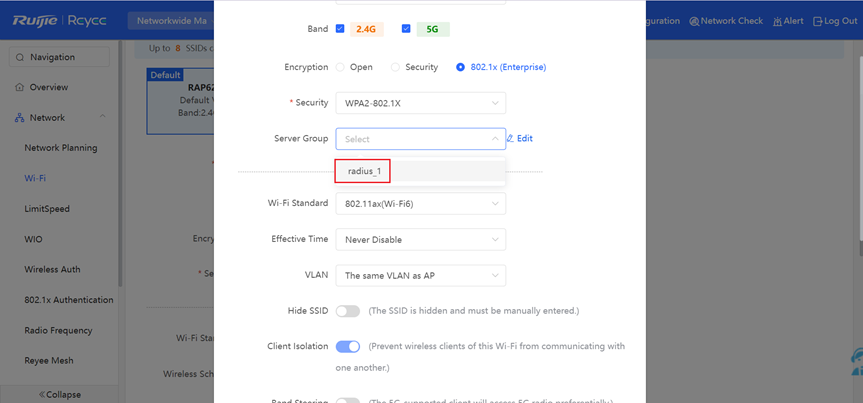The width and height of the screenshot is (863, 403).
Task: Uncheck the 2.4G band checkbox
Action: [341, 29]
